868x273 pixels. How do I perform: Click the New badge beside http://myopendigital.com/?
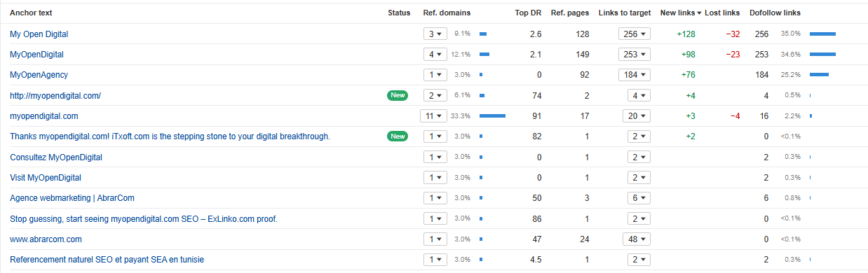tap(398, 95)
